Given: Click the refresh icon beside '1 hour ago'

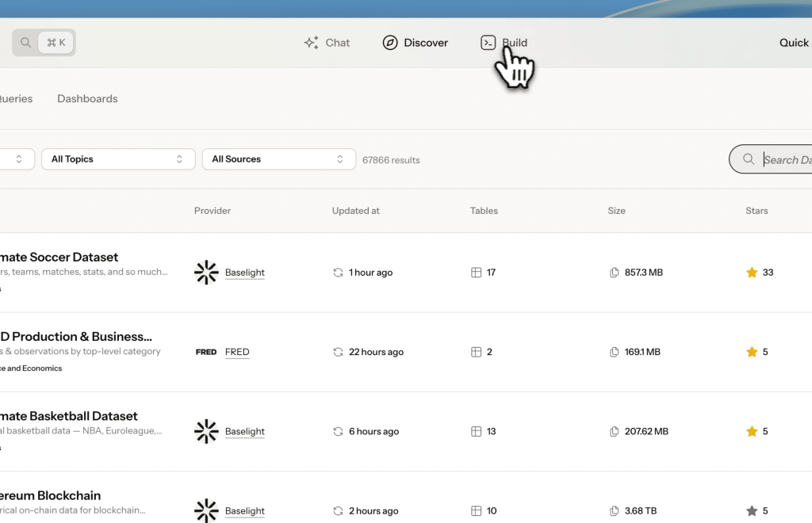Looking at the screenshot, I should [337, 273].
